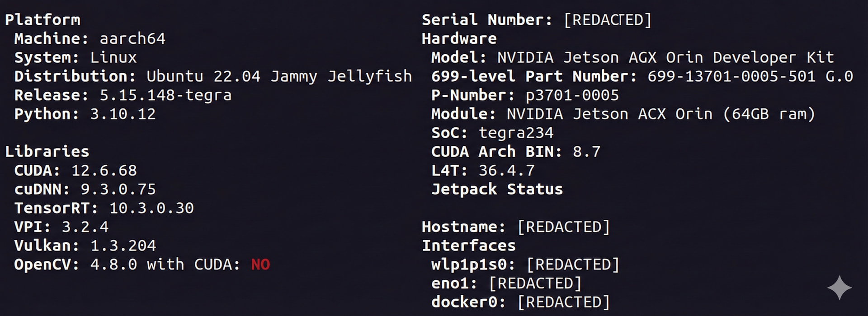Click the cuDNN version 9.3.0.75
868x316 pixels.
pos(118,189)
